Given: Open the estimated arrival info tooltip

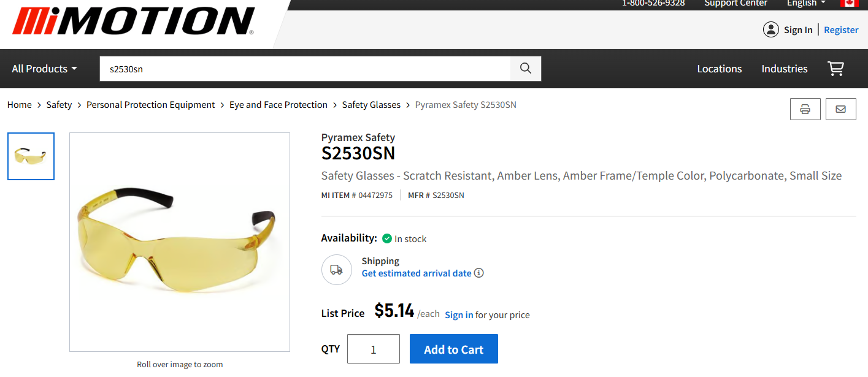Looking at the screenshot, I should tap(478, 273).
